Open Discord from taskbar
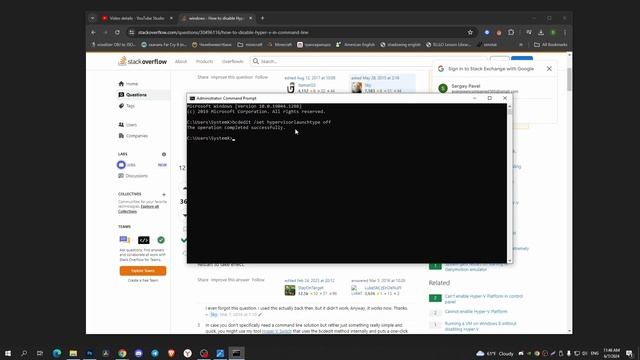This screenshot has width=640, height=360. 138,353
